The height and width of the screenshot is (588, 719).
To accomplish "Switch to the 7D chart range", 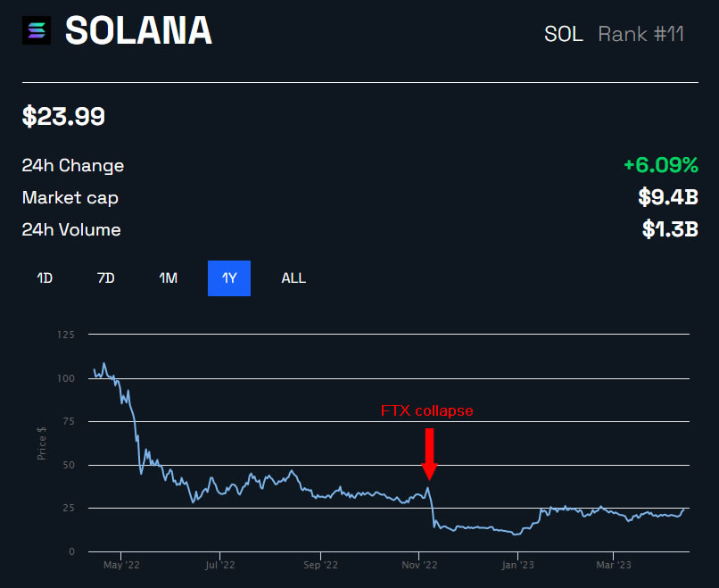I will tap(105, 278).
